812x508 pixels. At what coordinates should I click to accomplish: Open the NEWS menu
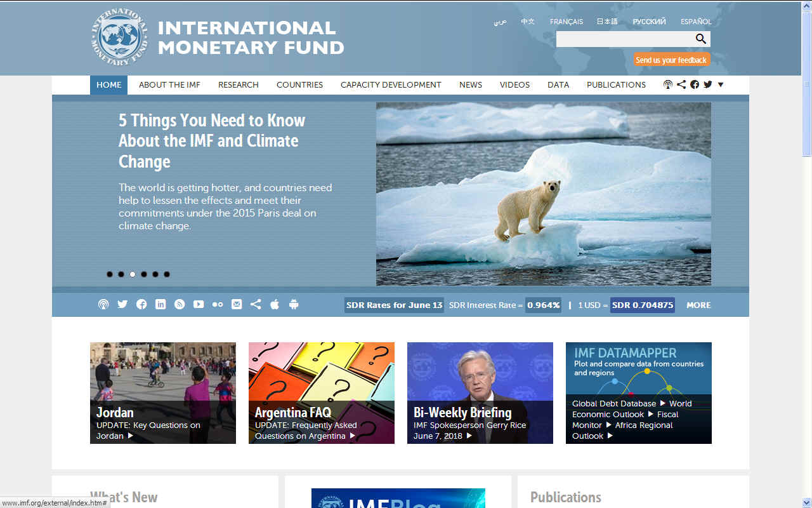point(471,85)
